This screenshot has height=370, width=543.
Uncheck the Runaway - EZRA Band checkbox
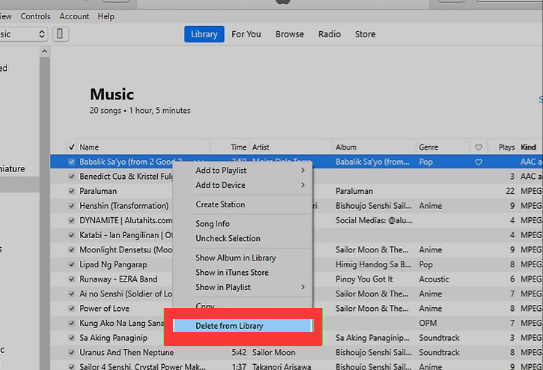point(72,279)
